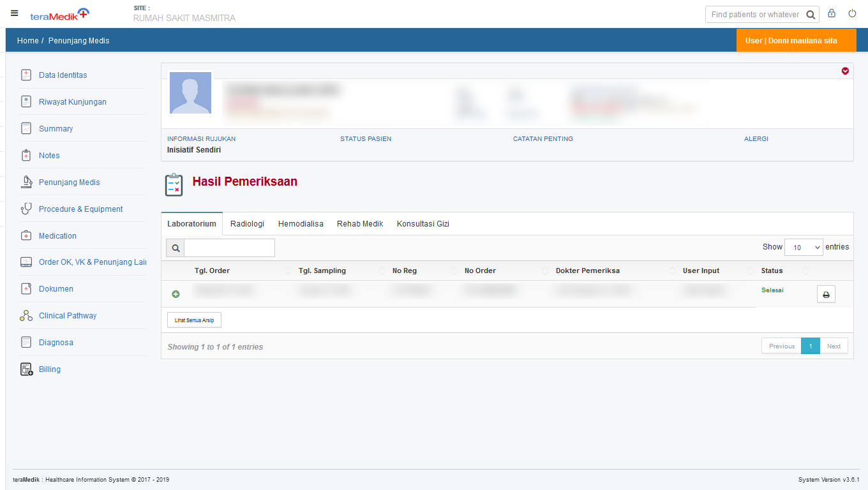Focus the Find patients search field

pyautogui.click(x=755, y=15)
